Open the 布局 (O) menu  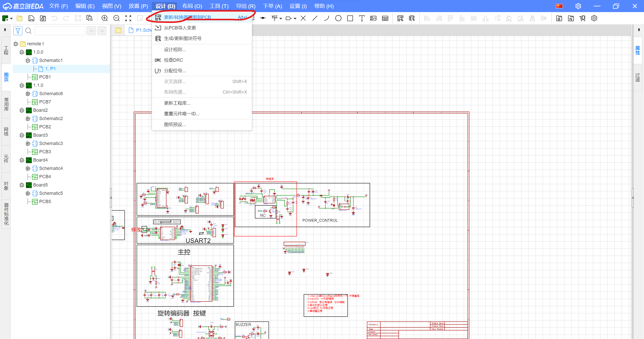pos(192,6)
